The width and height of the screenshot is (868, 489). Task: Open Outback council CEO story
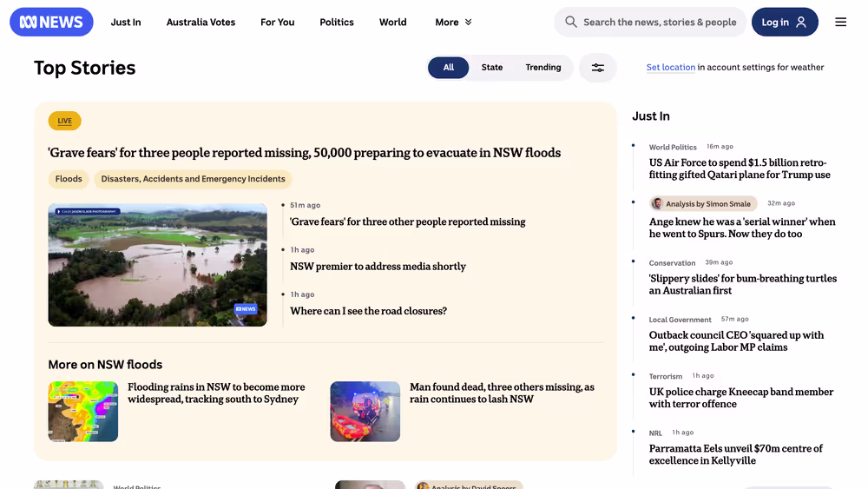pyautogui.click(x=736, y=341)
